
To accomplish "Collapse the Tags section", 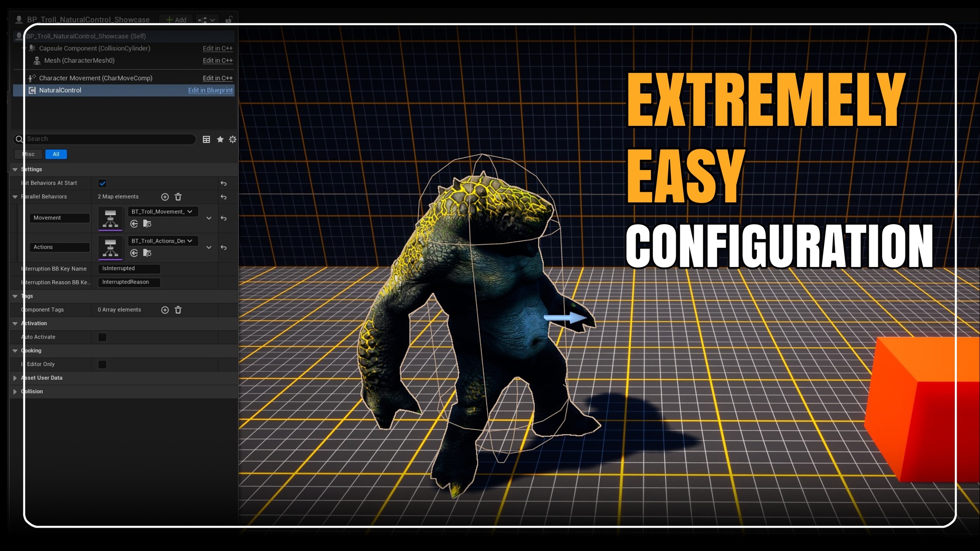I will (x=15, y=296).
